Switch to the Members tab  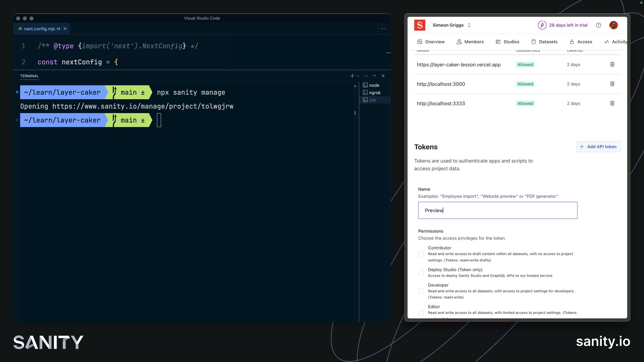(470, 42)
